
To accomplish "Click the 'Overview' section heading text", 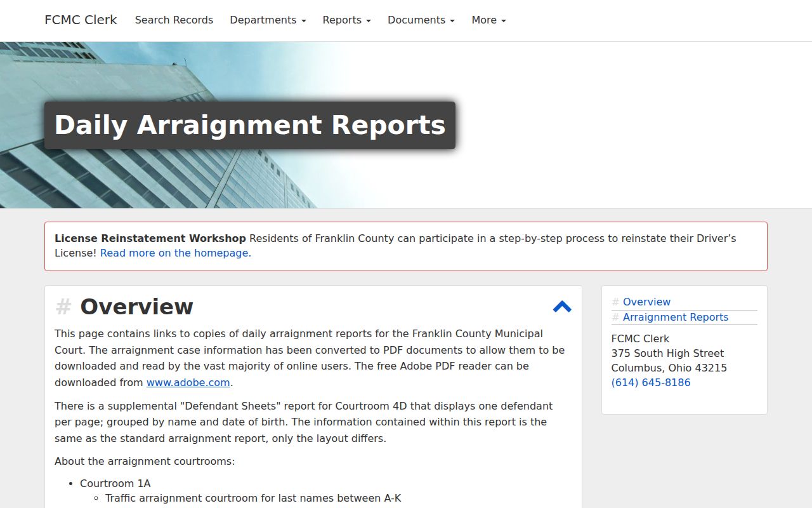I will (x=136, y=307).
